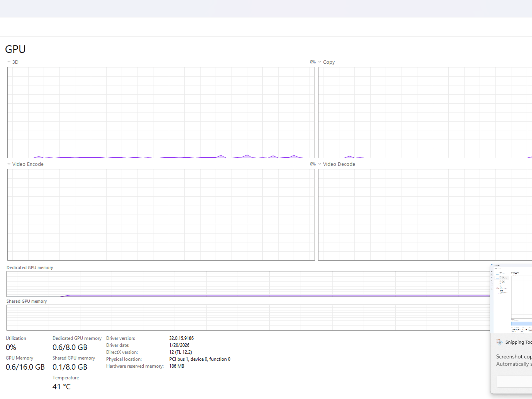The image size is (532, 399).
Task: Open the Snipping Tool screenshot thumbnail preview
Action: (512, 299)
